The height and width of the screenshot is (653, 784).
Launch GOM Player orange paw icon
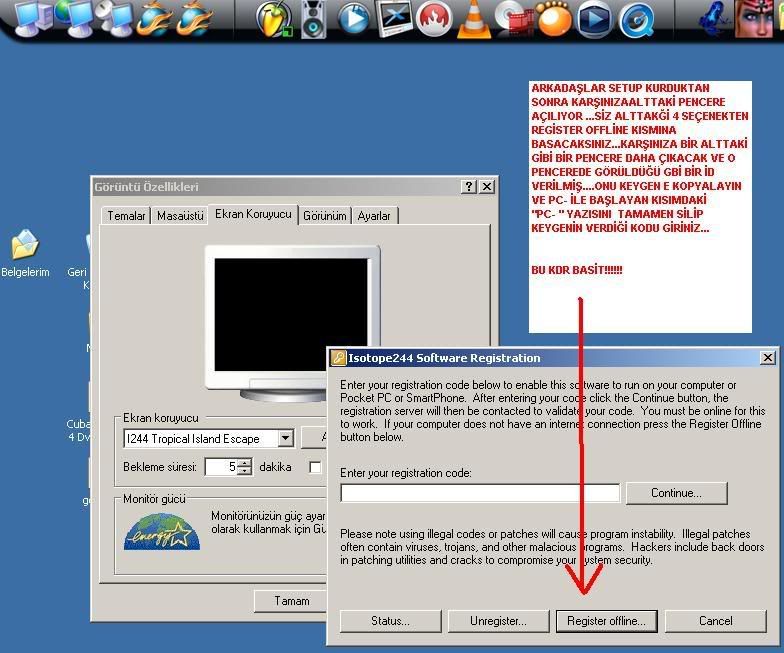[x=554, y=19]
